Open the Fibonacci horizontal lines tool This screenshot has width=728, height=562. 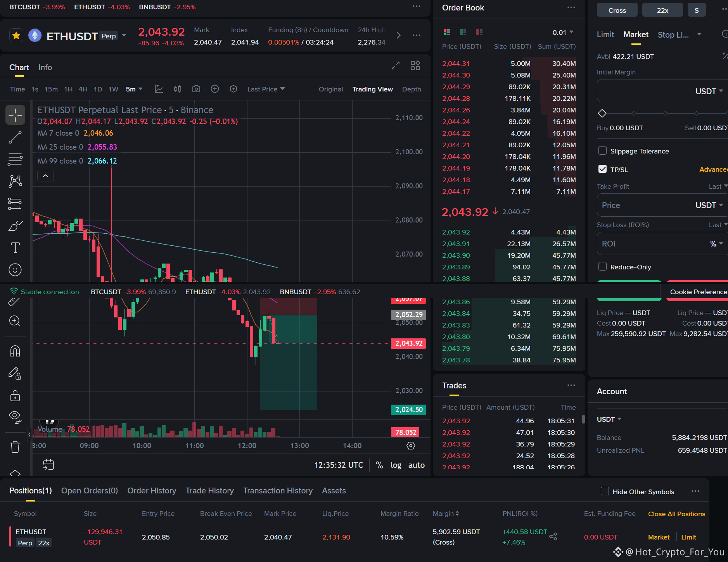coord(15,159)
